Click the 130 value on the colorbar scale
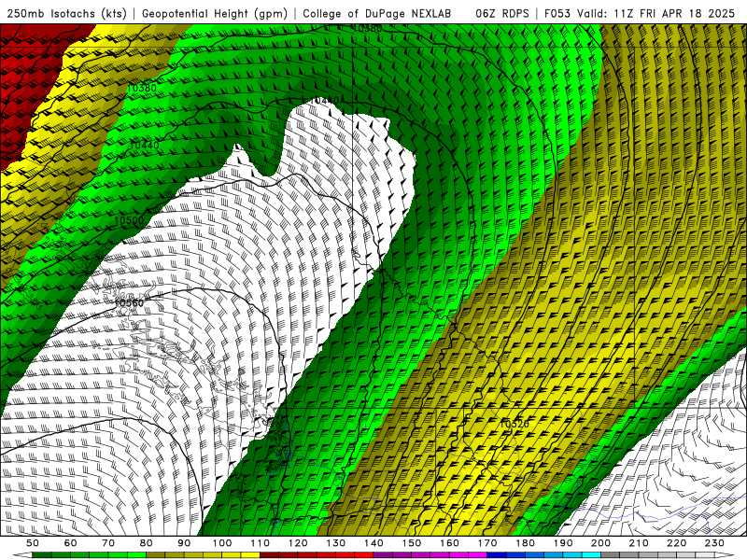The height and width of the screenshot is (560, 747). point(336,543)
